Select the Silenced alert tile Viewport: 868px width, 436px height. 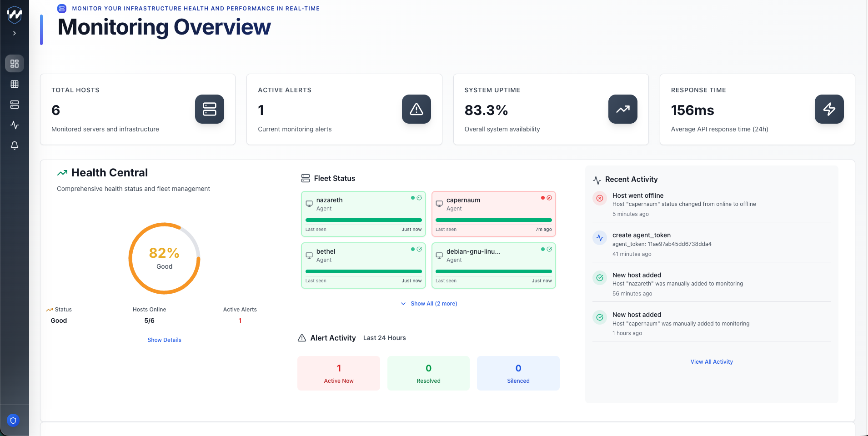(x=518, y=373)
